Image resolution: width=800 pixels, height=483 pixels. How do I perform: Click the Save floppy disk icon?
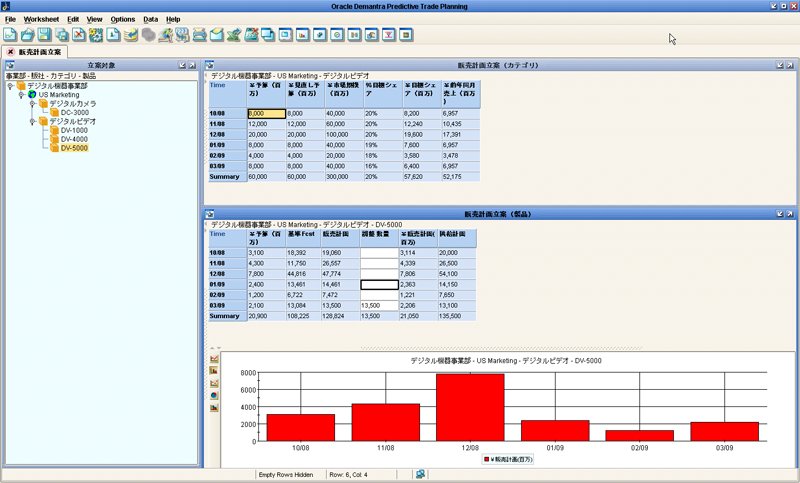pos(45,35)
